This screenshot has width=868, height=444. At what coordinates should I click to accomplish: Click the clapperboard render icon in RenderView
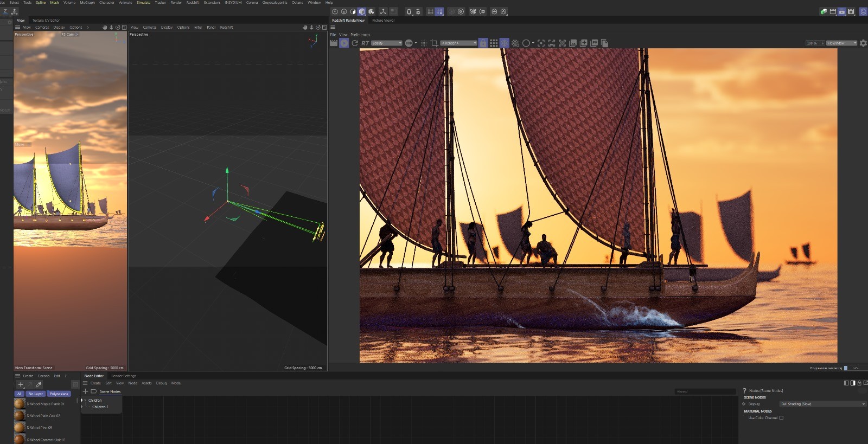pos(334,43)
